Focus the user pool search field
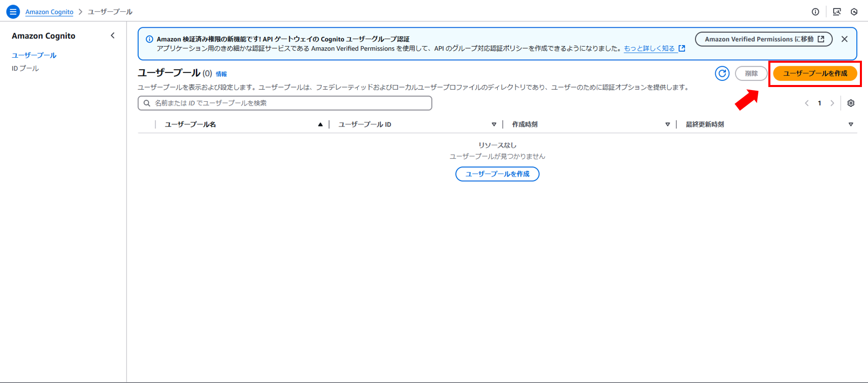This screenshot has width=868, height=383. 285,103
